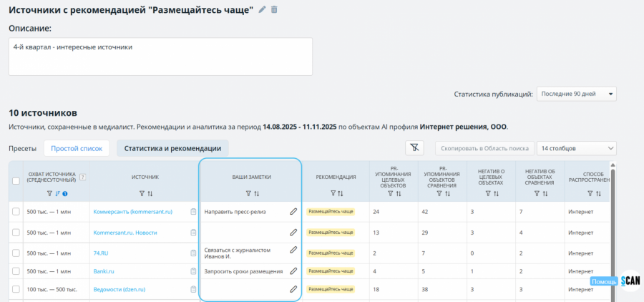Filter the Рекомендация column

[333, 193]
